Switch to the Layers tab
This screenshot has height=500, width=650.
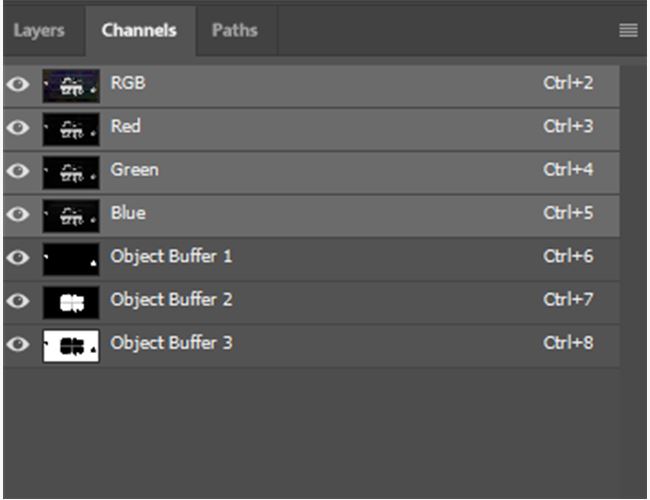pos(39,30)
